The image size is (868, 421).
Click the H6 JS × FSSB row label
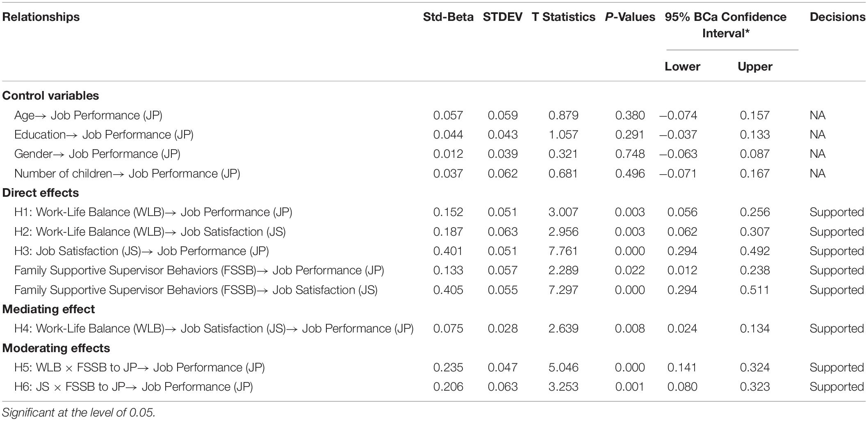click(134, 387)
